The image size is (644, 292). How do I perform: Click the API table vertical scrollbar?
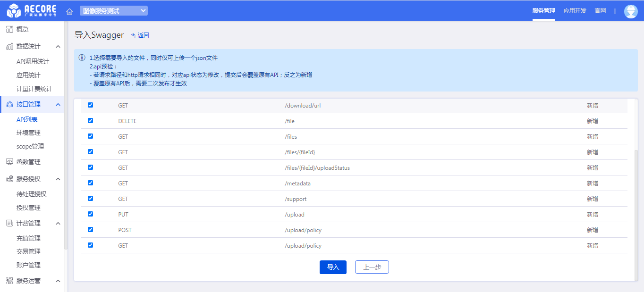click(x=635, y=212)
